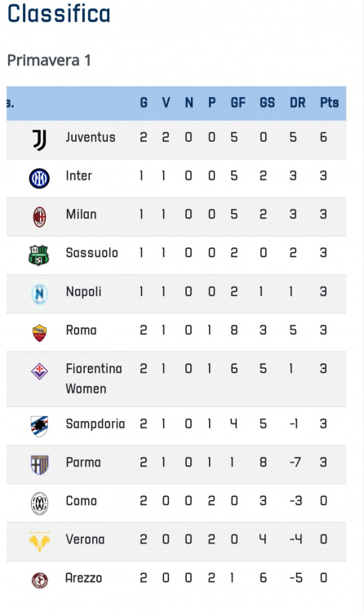Click the Sampdoria team name
The image size is (364, 612).
[x=95, y=424]
